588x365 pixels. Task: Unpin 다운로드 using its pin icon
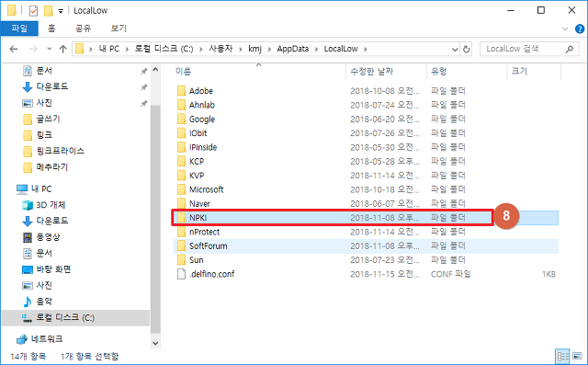coord(143,87)
